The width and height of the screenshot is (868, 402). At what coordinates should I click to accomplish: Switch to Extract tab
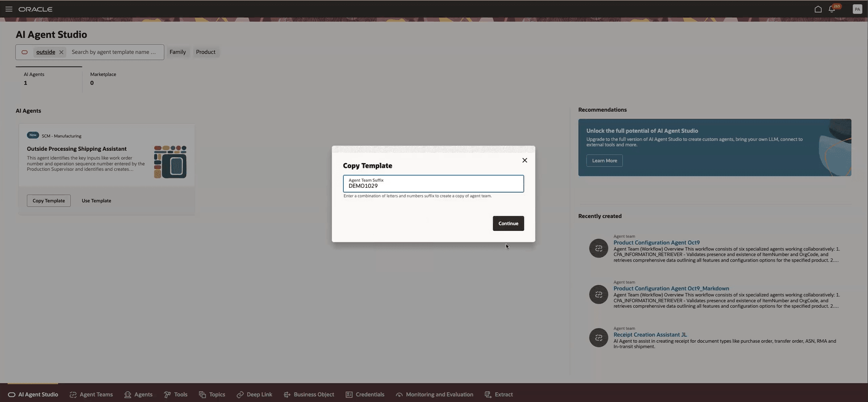pos(499,394)
